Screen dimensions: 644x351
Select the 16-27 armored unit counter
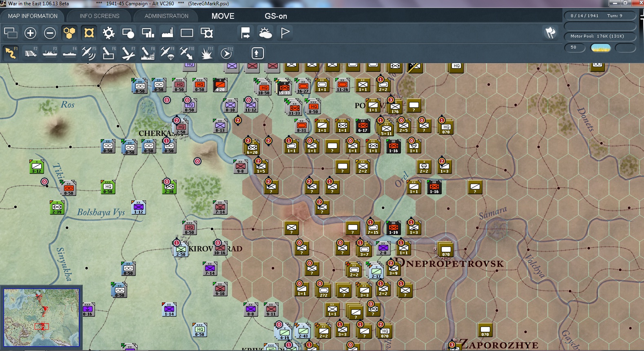point(303,86)
